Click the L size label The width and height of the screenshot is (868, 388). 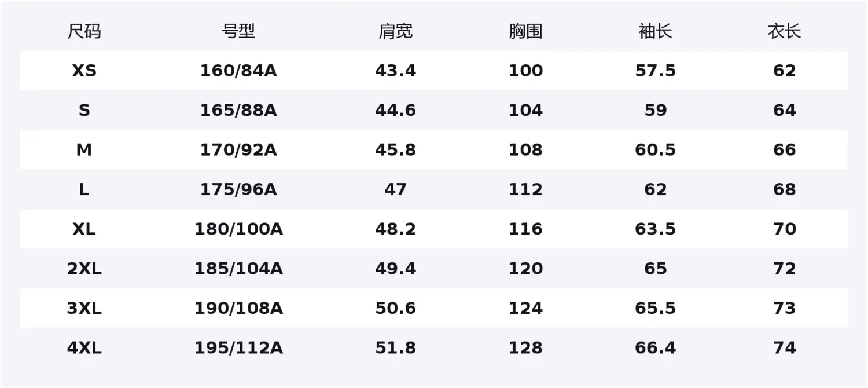(x=84, y=189)
